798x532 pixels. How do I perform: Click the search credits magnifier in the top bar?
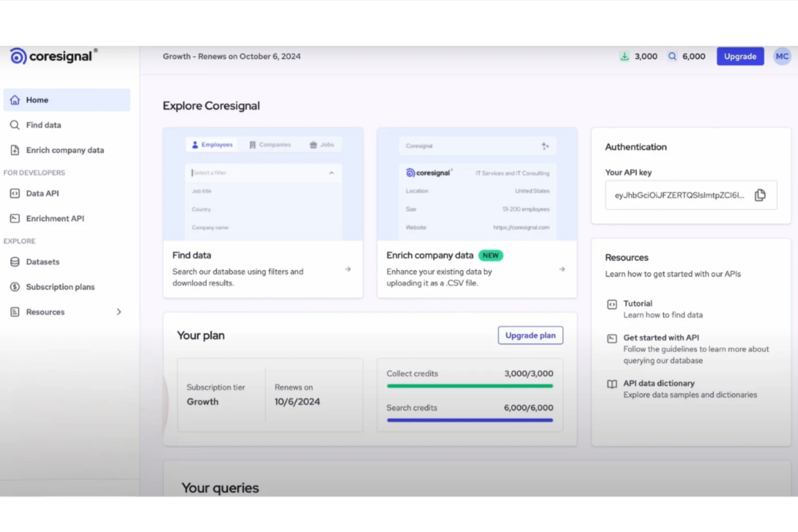(672, 56)
